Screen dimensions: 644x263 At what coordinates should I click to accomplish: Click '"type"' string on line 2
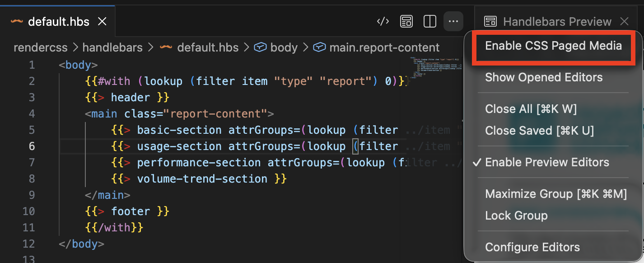pyautogui.click(x=294, y=81)
